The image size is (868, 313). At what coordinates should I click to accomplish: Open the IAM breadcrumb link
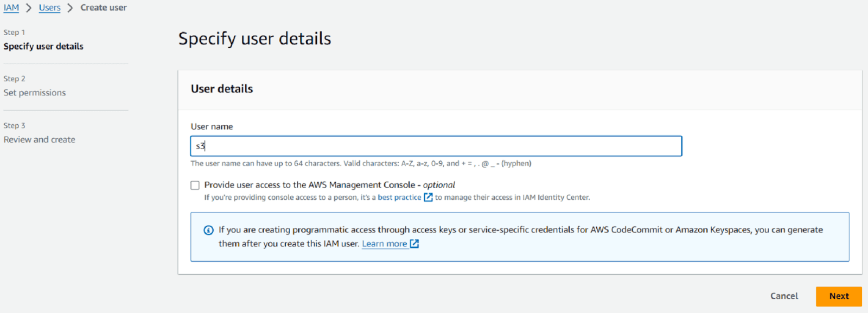point(11,8)
